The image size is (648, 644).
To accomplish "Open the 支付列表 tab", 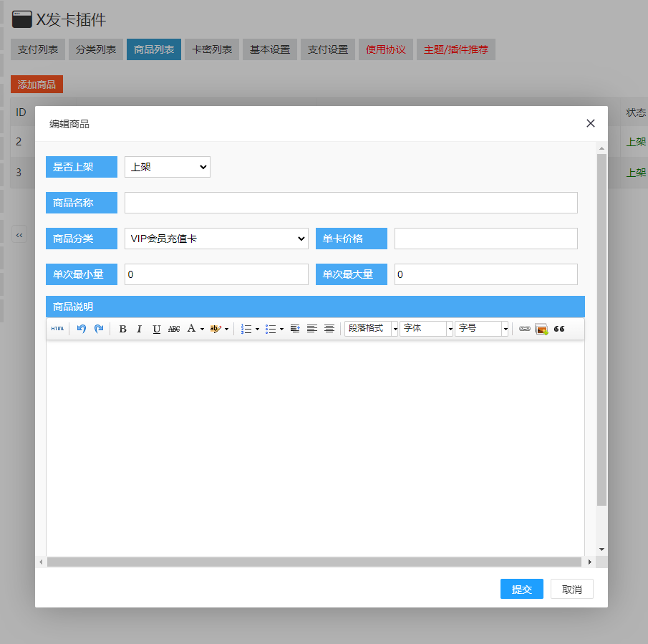I will click(38, 49).
